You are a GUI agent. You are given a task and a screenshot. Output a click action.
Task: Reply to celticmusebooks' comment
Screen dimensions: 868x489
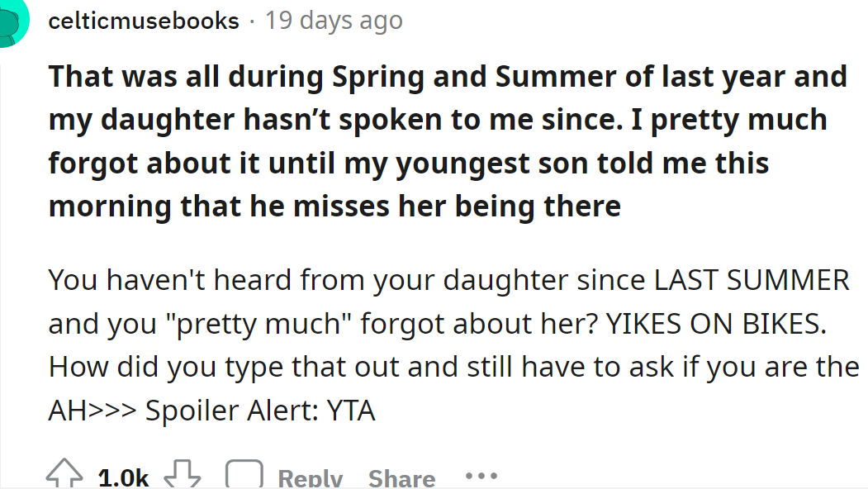click(310, 477)
